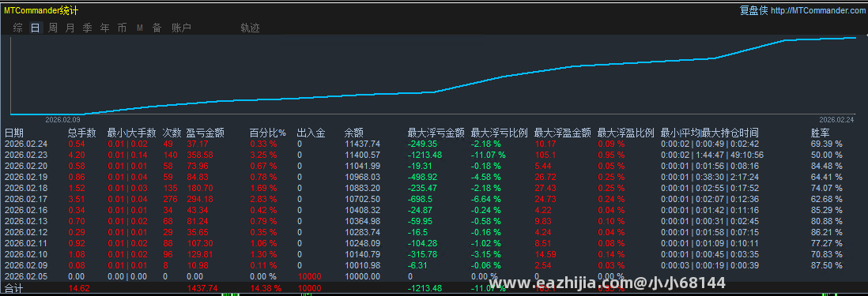
Task: Click trade count 276
Action: coord(170,199)
